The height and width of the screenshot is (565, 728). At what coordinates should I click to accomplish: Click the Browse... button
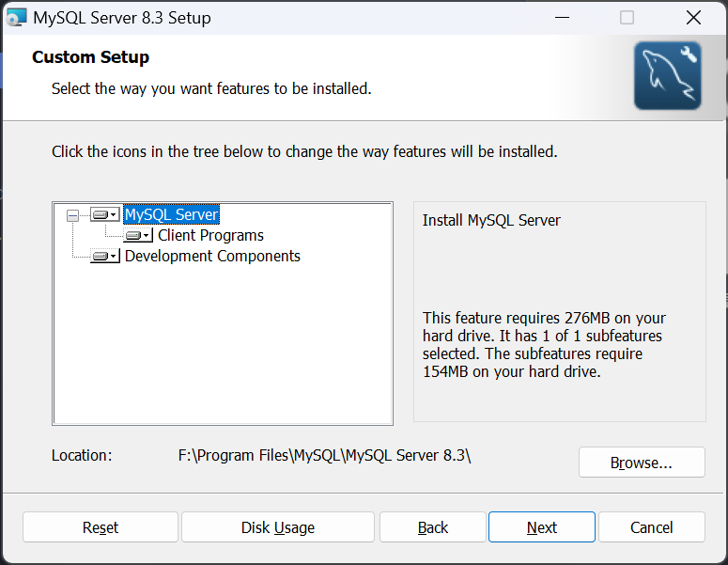click(x=642, y=463)
